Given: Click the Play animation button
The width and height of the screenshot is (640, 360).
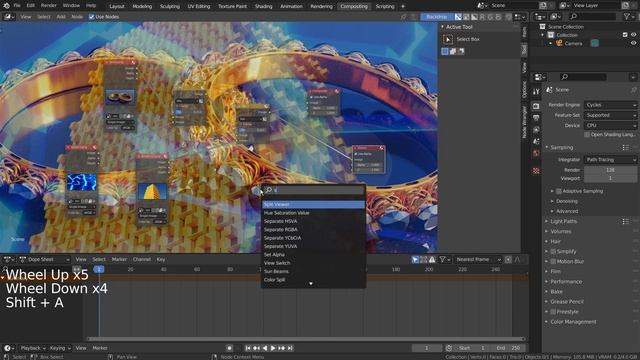Looking at the screenshot, I should (273, 348).
